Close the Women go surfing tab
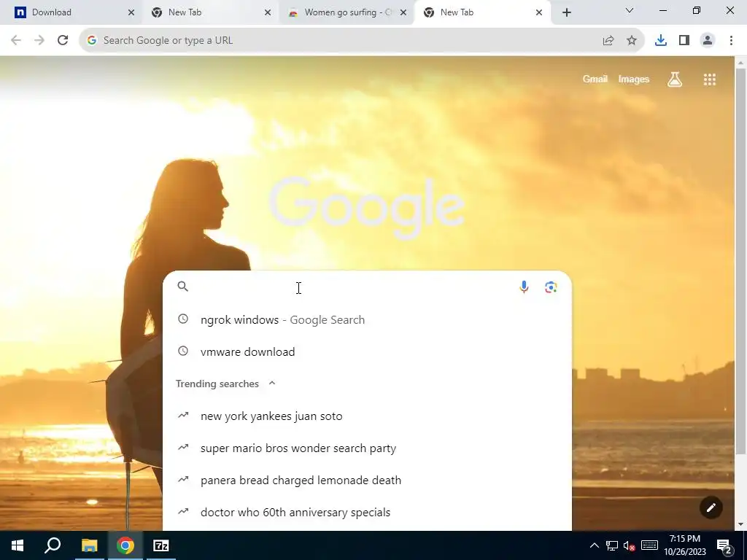The width and height of the screenshot is (747, 560). (403, 12)
